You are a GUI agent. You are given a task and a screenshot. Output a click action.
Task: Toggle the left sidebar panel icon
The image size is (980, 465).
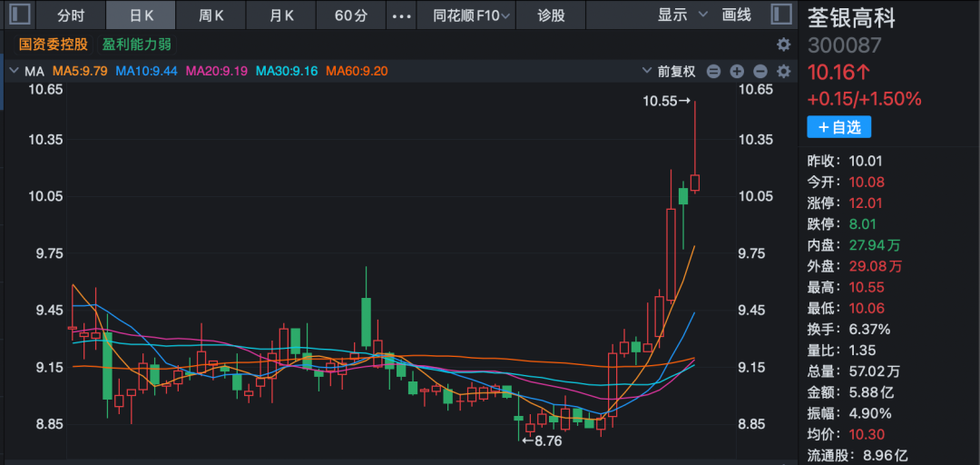coord(18,15)
